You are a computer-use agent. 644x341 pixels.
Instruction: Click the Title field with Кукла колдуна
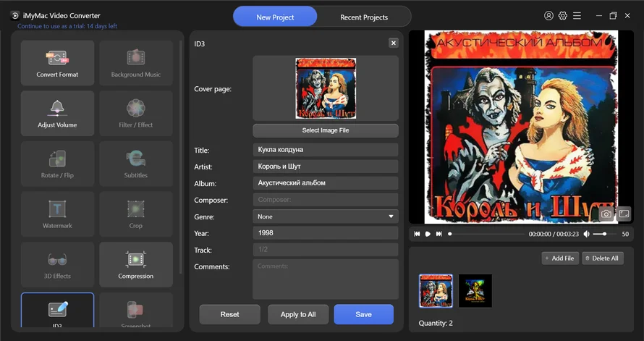[326, 150]
